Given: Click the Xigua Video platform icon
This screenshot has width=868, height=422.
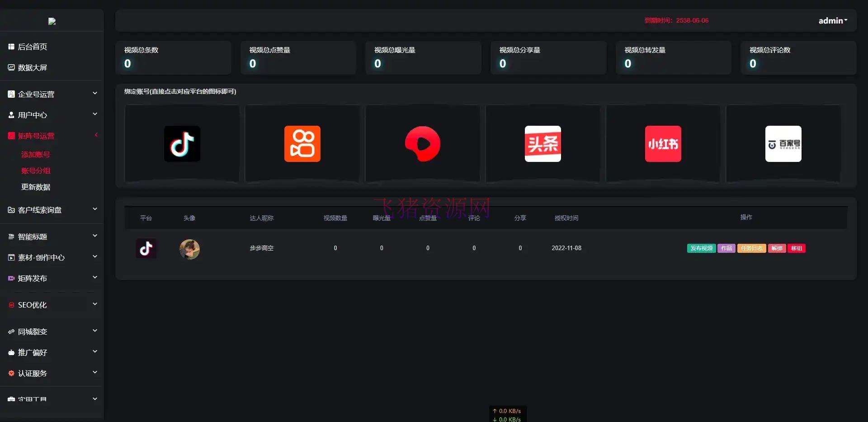Looking at the screenshot, I should [422, 144].
